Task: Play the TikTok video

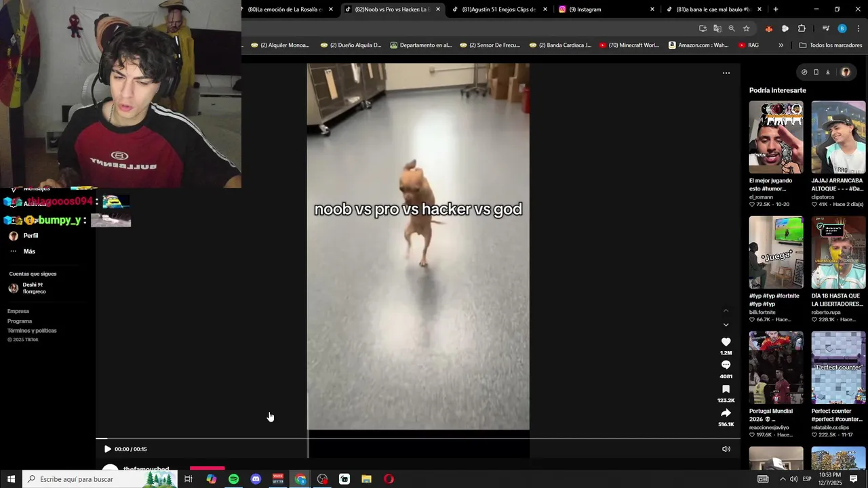Action: [x=107, y=449]
